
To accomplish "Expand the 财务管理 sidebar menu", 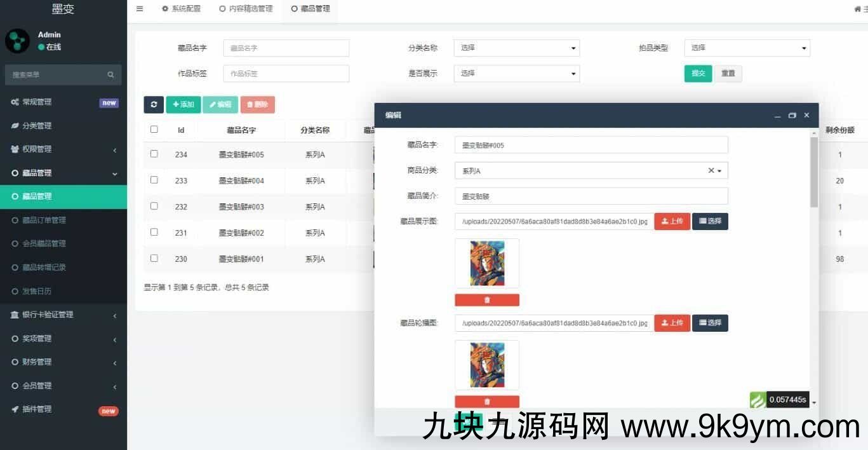I will (63, 362).
